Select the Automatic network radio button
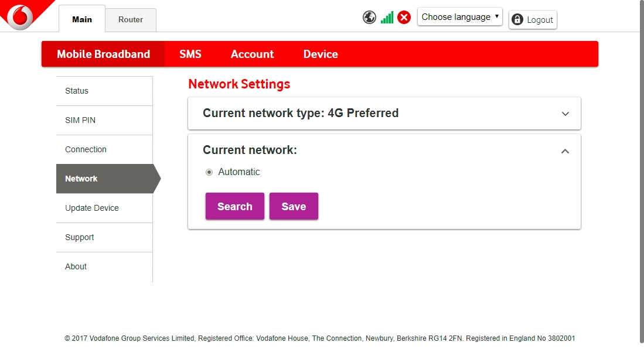 (x=209, y=172)
